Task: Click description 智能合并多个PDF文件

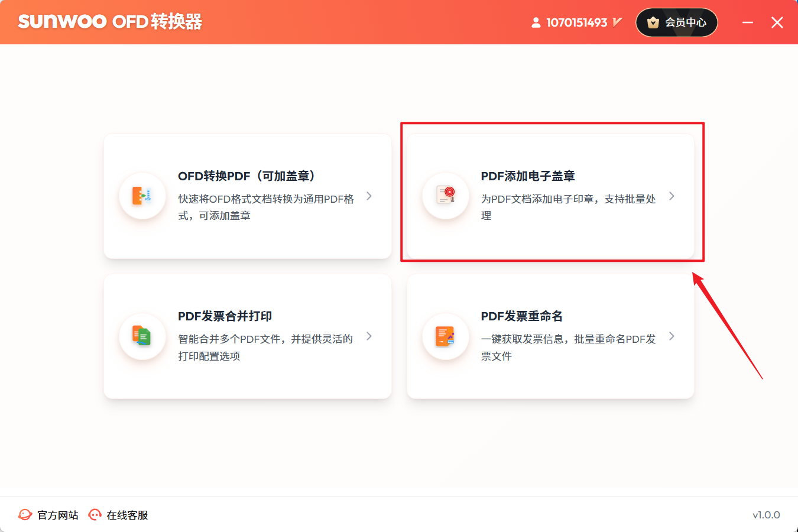Action: (x=265, y=347)
